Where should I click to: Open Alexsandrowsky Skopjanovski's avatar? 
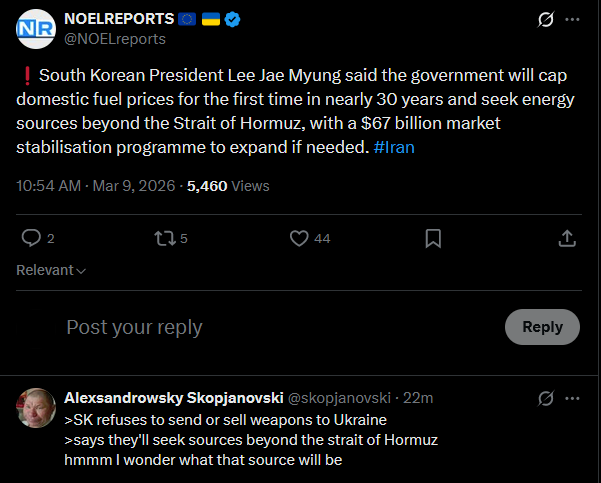tap(36, 407)
